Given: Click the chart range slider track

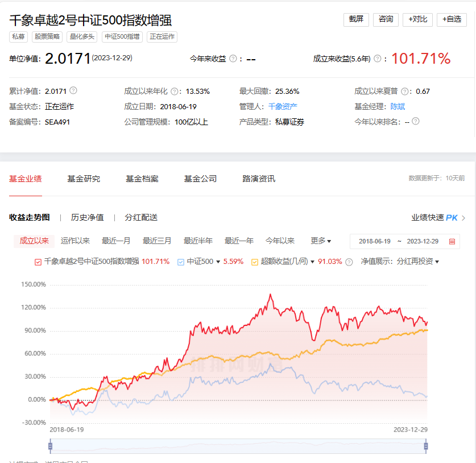Looking at the screenshot, I should tap(238, 446).
